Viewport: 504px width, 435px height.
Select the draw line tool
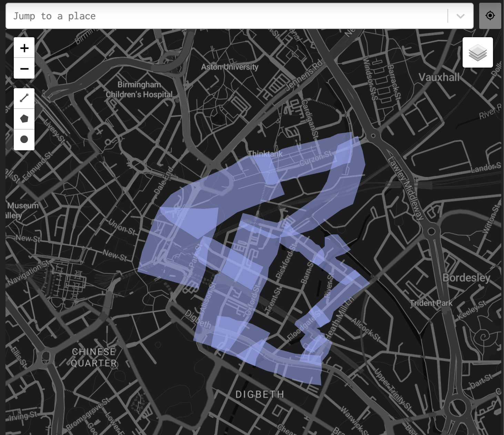tap(24, 99)
